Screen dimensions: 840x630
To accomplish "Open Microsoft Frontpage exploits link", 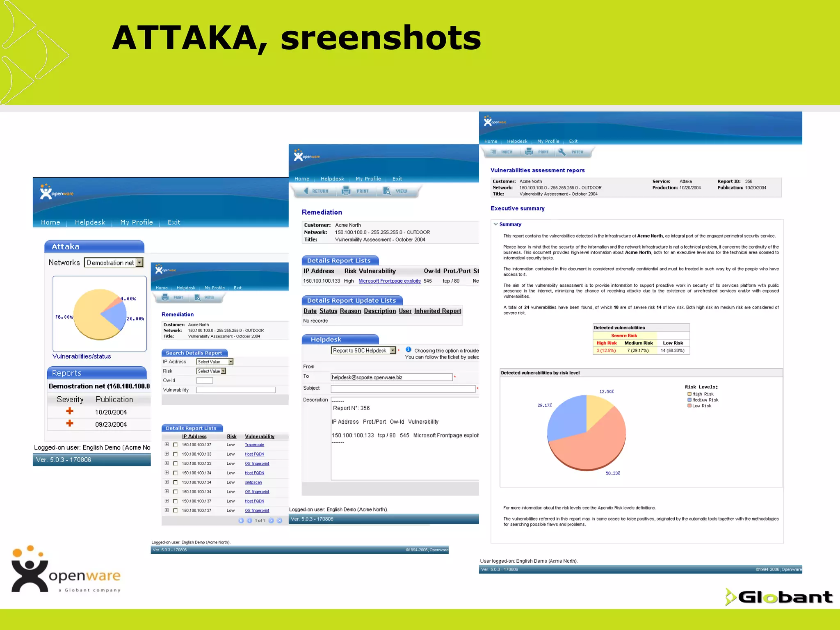I will (x=390, y=281).
